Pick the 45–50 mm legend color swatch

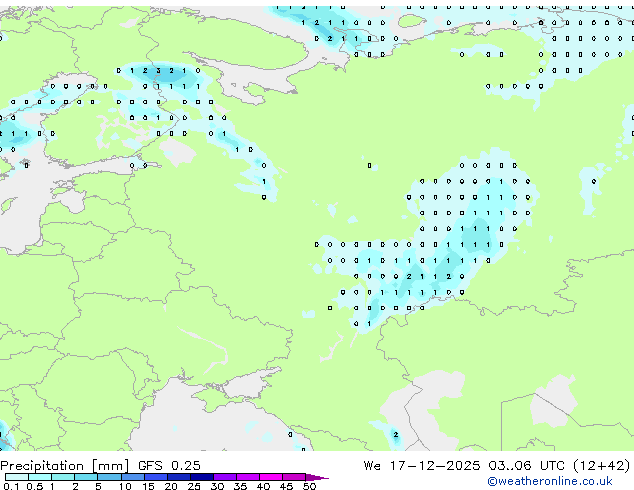pos(294,477)
